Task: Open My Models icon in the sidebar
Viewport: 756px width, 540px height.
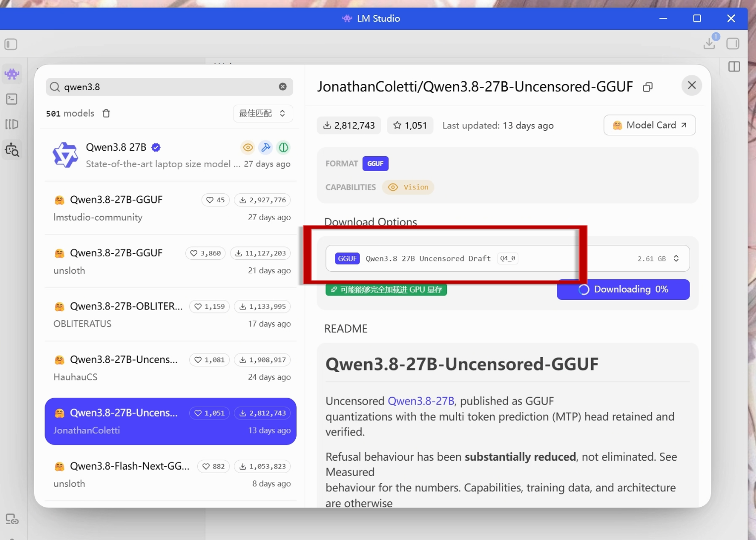Action: click(12, 124)
